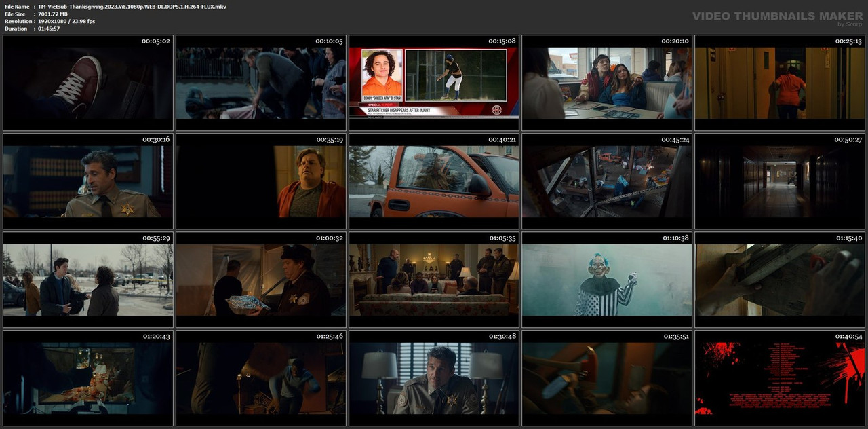
Task: Select the thumbnail at 00:30:16
Action: click(88, 181)
